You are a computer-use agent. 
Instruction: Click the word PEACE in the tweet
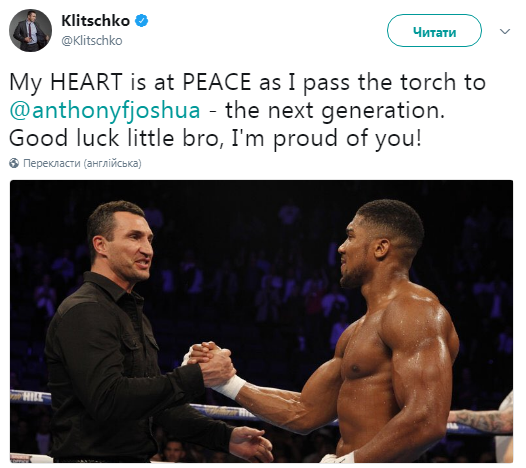point(217,82)
